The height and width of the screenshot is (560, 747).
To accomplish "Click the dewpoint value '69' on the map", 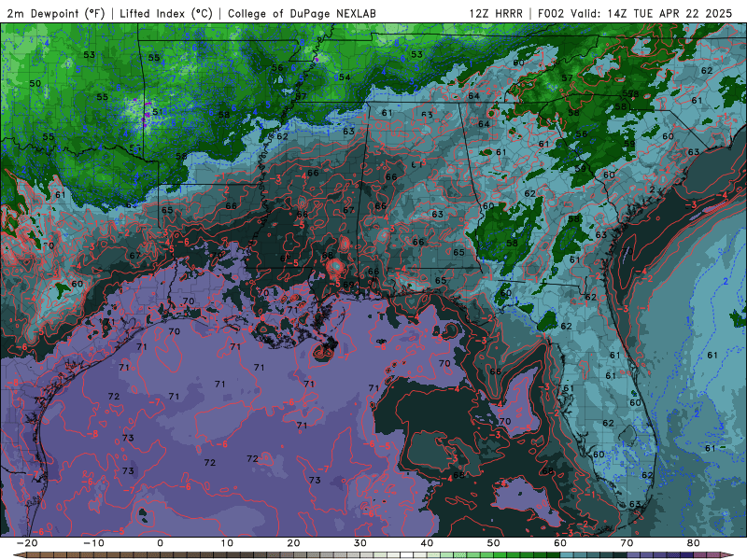I will (348, 286).
